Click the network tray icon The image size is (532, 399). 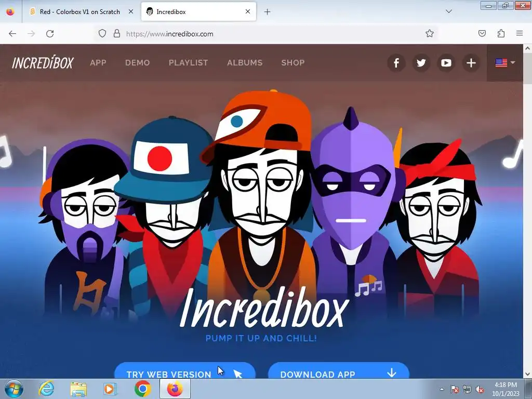(x=467, y=389)
